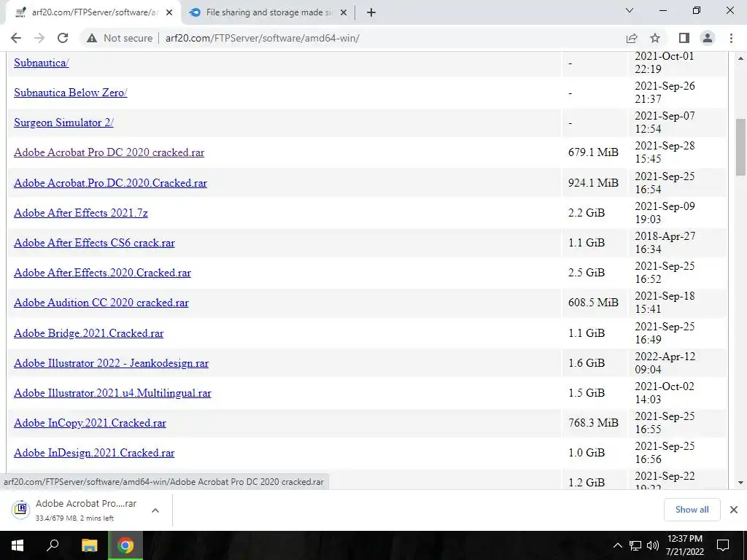The width and height of the screenshot is (747, 560).
Task: Click the page vertical scrollbar thumb
Action: pos(740,147)
